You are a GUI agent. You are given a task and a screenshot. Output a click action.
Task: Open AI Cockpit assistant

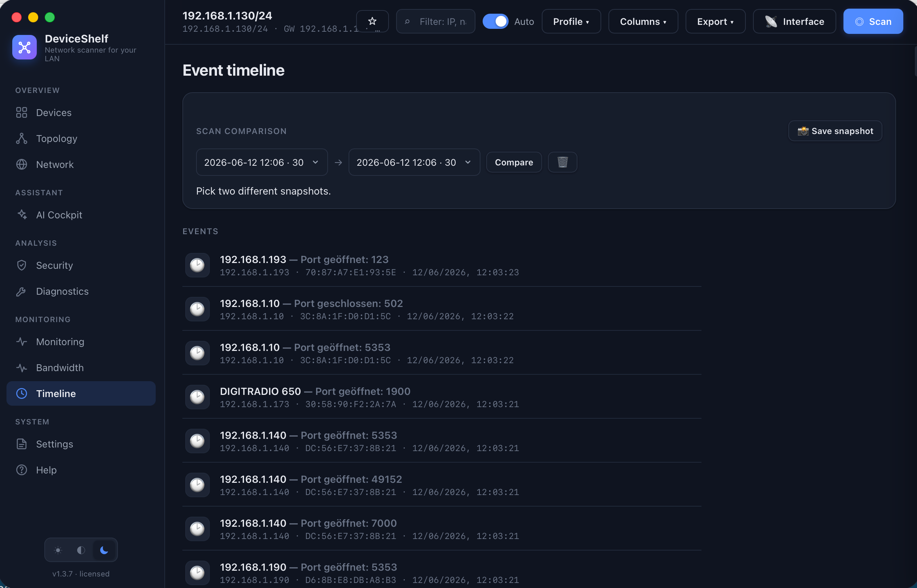81,215
